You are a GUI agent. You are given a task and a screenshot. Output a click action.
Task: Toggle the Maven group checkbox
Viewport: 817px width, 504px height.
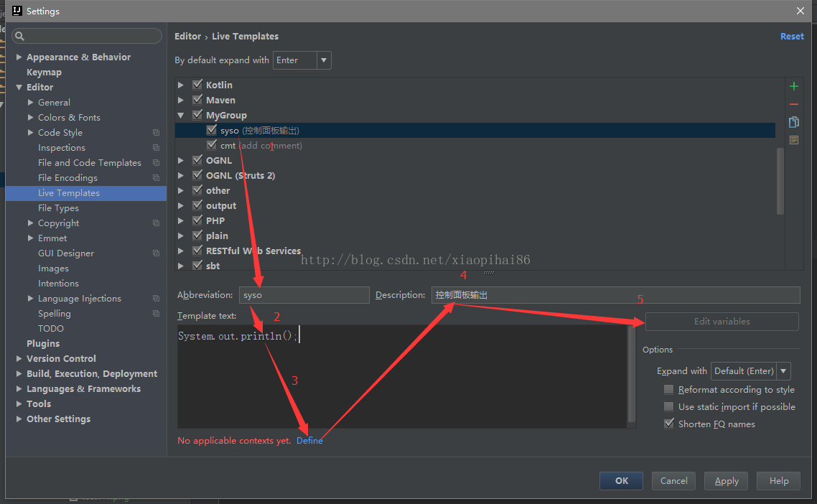[197, 100]
